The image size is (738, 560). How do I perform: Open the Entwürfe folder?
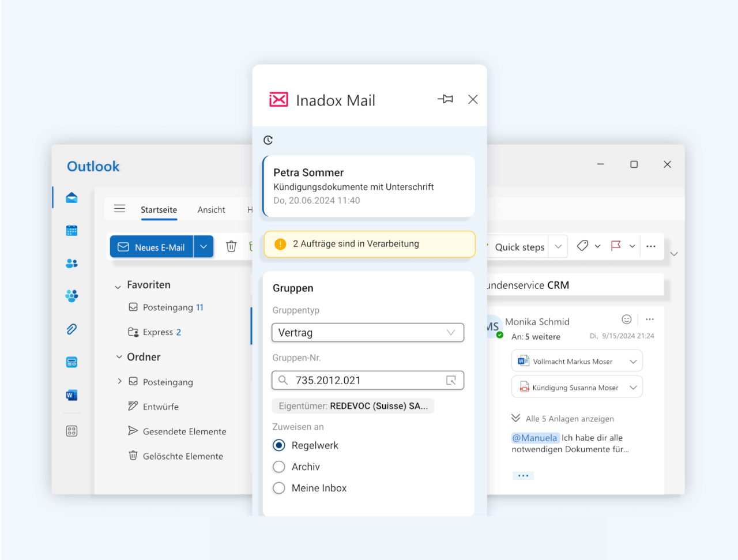coord(153,407)
